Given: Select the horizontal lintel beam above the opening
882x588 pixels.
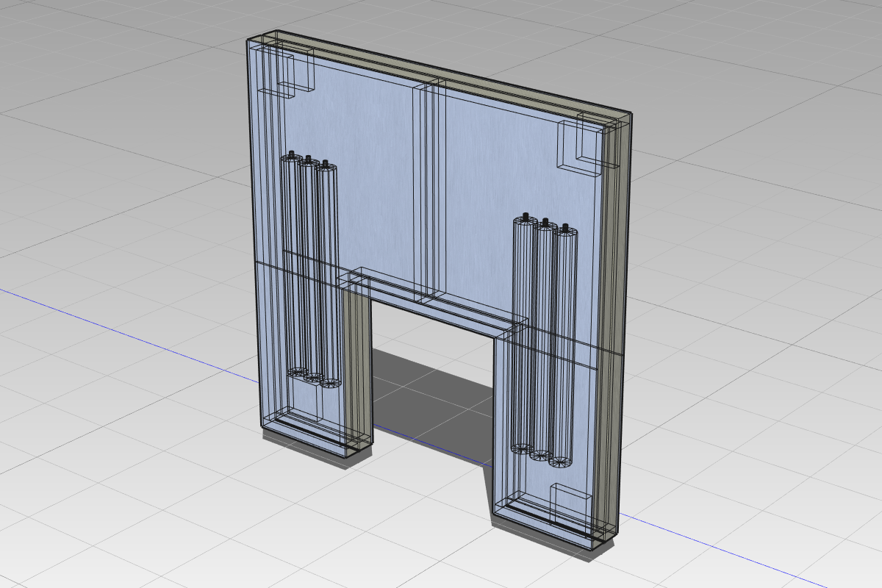Looking at the screenshot, I should coord(432,304).
